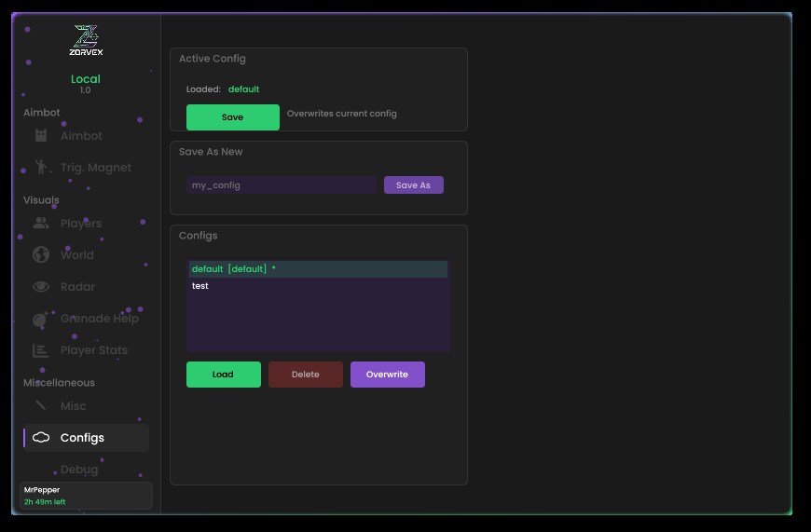Click the Player Stats chart icon

(41, 350)
